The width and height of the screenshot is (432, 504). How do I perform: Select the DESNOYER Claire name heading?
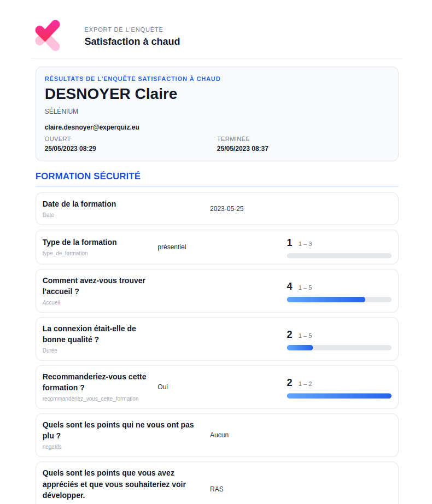pyautogui.click(x=111, y=94)
